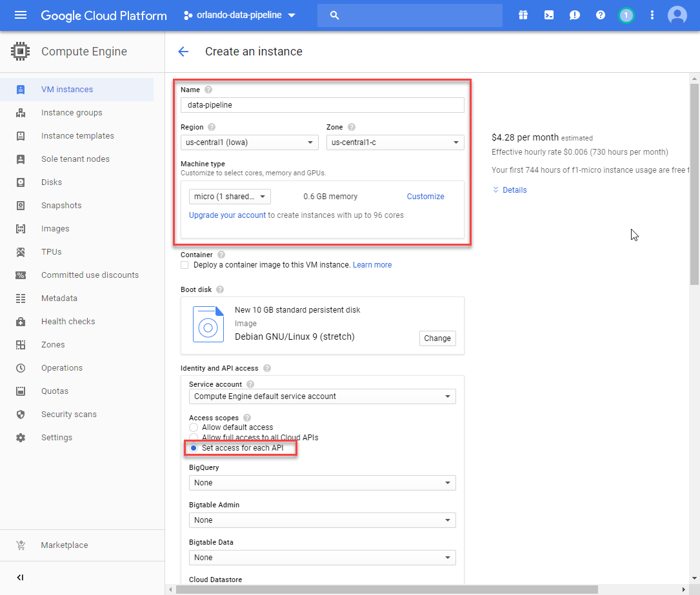Screen dimensions: 700x595
Task: Select Allow default access radio button
Action: coord(194,427)
